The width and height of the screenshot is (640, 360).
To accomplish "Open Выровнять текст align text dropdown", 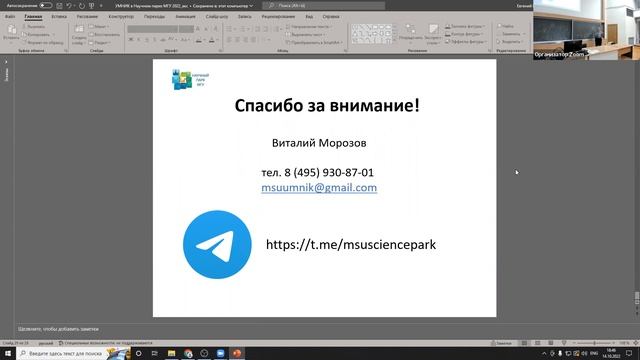I will (305, 35).
